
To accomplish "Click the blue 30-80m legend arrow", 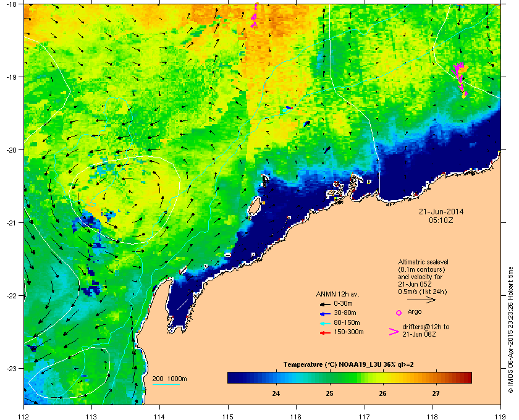I will tap(326, 313).
